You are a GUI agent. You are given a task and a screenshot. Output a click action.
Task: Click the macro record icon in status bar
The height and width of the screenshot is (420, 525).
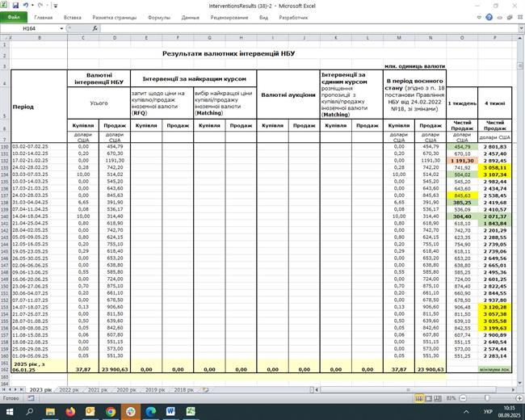point(31,398)
